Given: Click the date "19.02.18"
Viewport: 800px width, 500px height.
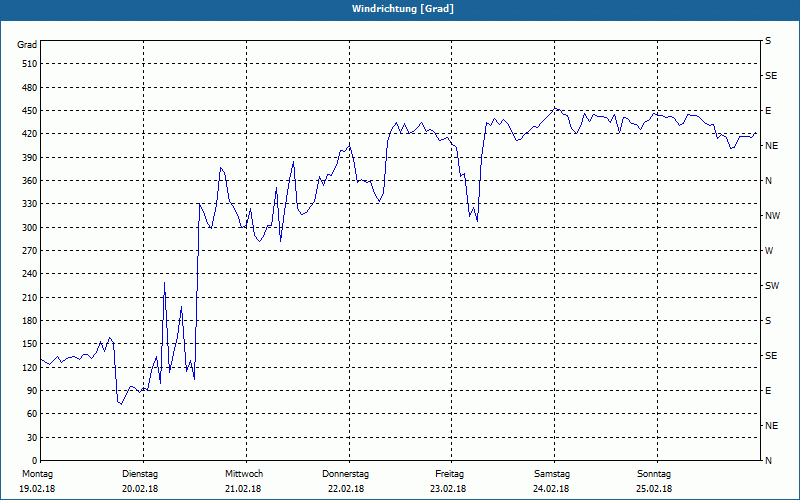Looking at the screenshot, I should 37,489.
